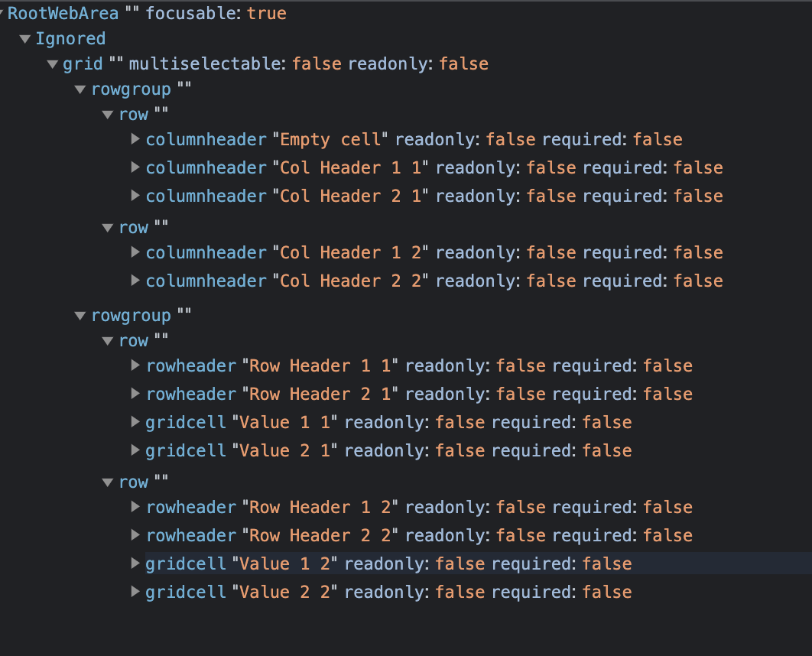The width and height of the screenshot is (812, 656).
Task: Collapse the RootWebArea root node
Action: [x=4, y=12]
